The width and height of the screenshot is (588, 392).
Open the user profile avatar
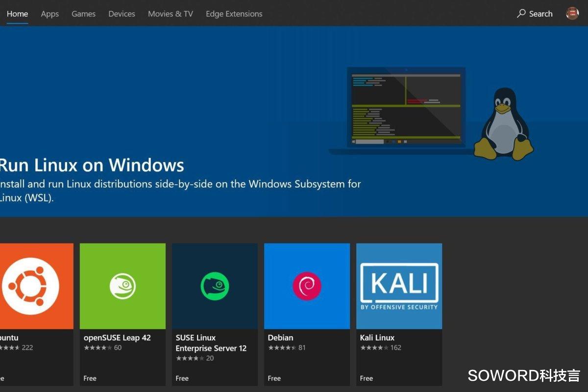point(572,14)
